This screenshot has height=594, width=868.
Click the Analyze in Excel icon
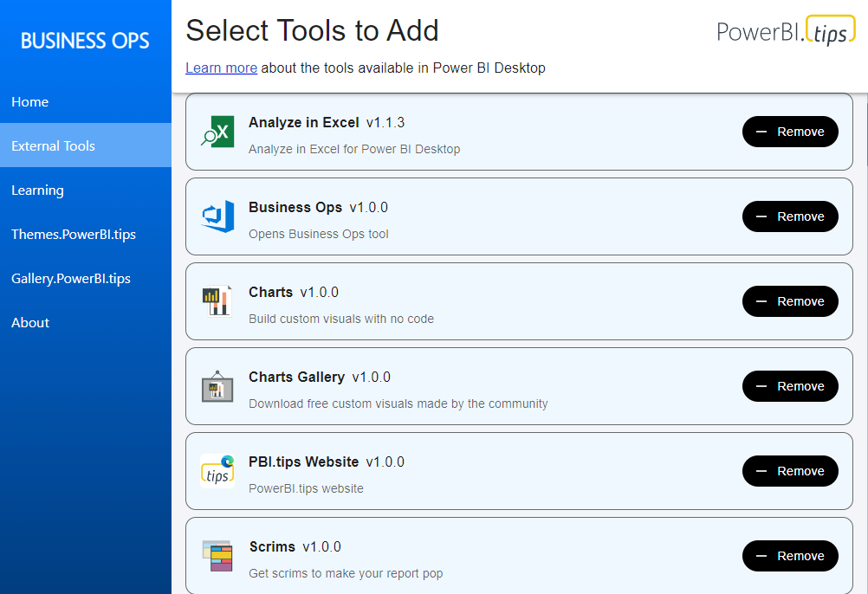point(217,132)
